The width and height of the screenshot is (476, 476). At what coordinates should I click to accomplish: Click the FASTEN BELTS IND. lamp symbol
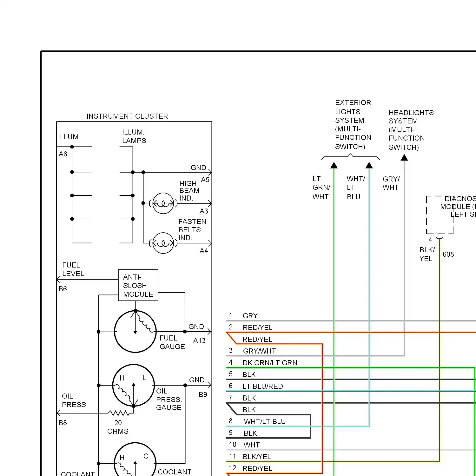tap(163, 243)
